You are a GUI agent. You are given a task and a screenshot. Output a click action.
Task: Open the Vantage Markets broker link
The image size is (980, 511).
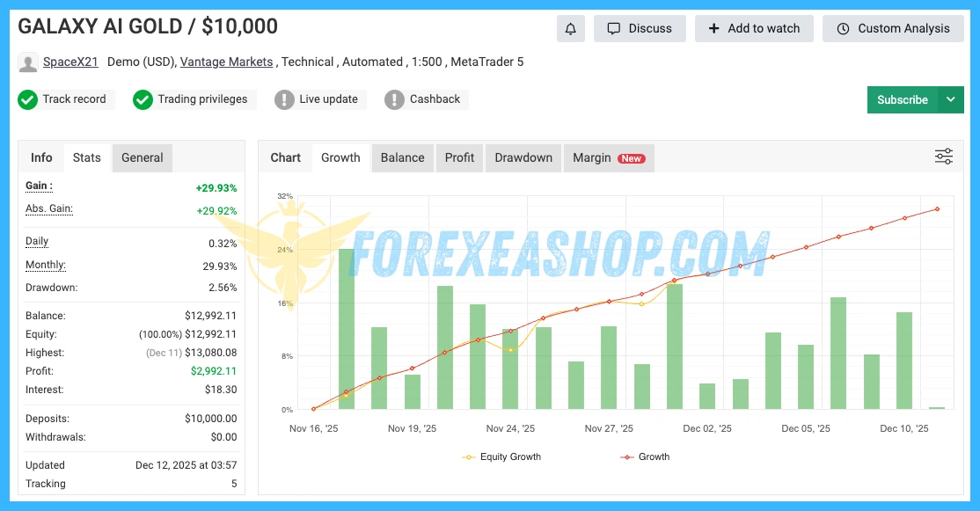(226, 62)
